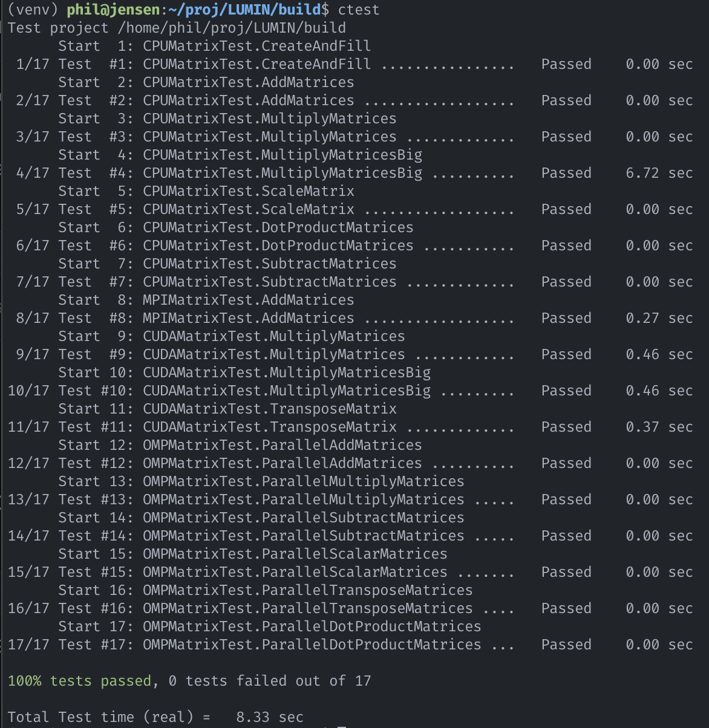Click 'Test #4: CPUMatrixTest.MultiplyMatricesBig' result line
Image resolution: width=709 pixels, height=728 pixels.
click(x=354, y=173)
